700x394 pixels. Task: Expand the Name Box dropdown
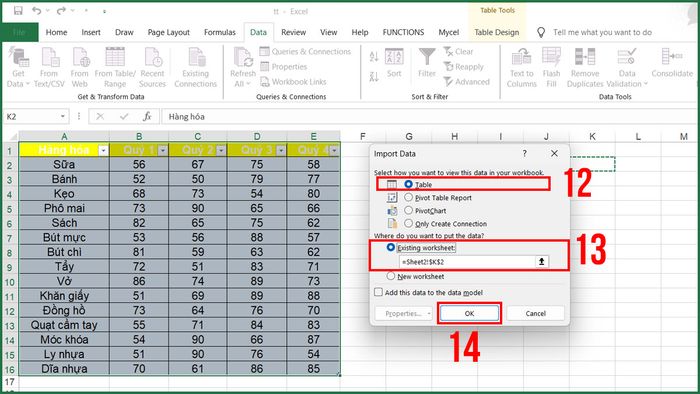click(x=63, y=116)
